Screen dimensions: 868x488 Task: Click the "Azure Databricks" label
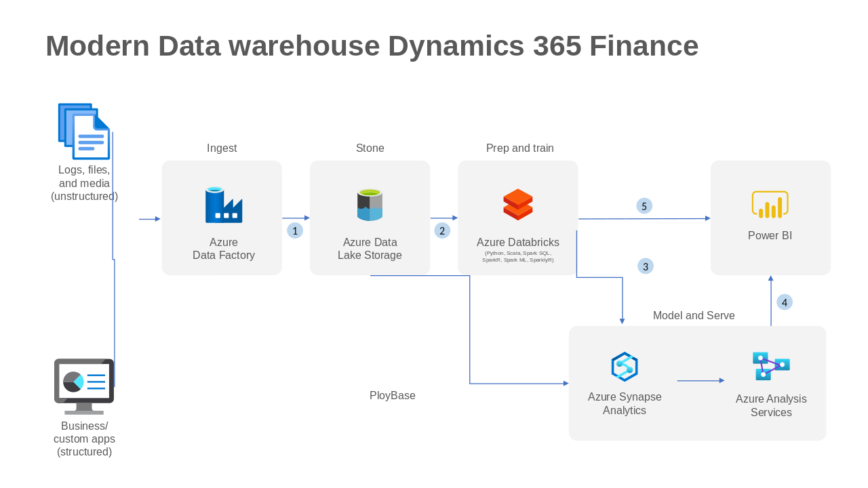pyautogui.click(x=518, y=243)
